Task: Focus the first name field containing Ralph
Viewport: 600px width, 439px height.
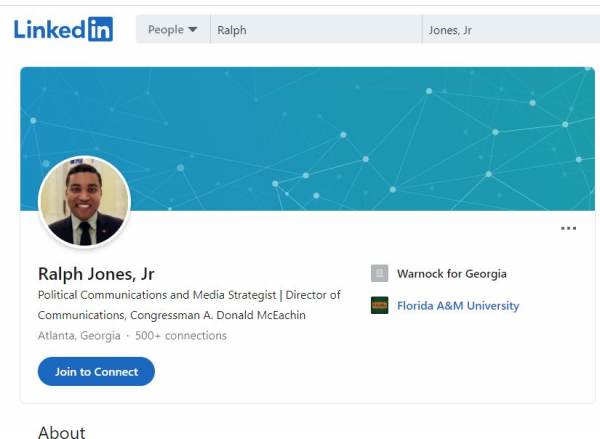Action: pos(315,30)
